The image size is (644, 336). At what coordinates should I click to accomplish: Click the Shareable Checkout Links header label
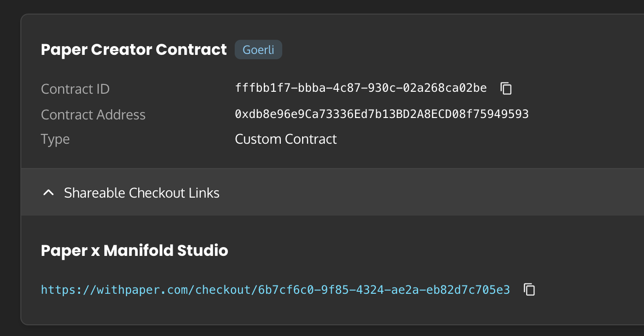(142, 193)
